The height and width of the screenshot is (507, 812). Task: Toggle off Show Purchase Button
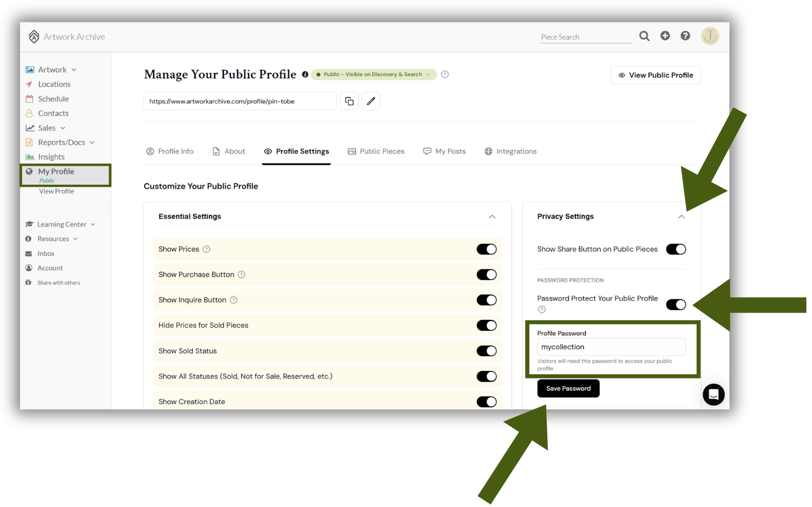[486, 275]
